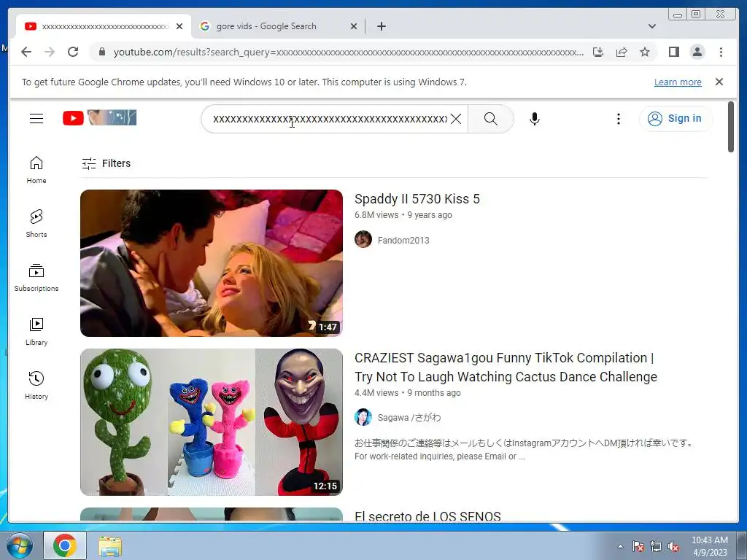Clear the YouTube search box text
The image size is (747, 560).
456,119
